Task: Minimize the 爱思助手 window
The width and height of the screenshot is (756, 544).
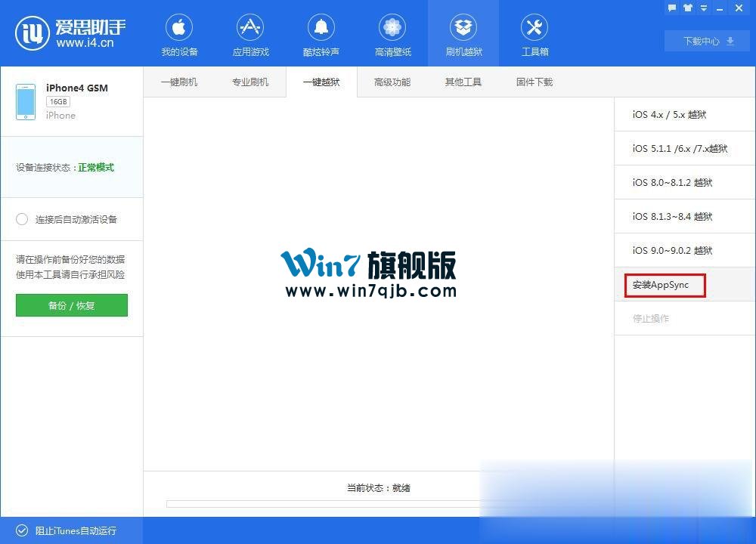Action: (x=720, y=8)
